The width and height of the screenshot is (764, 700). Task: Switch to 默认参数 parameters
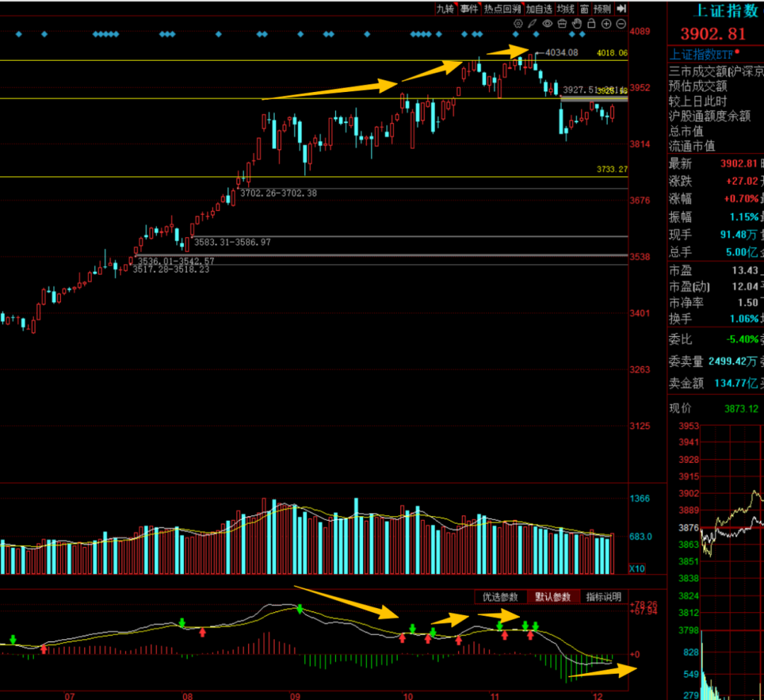point(553,597)
